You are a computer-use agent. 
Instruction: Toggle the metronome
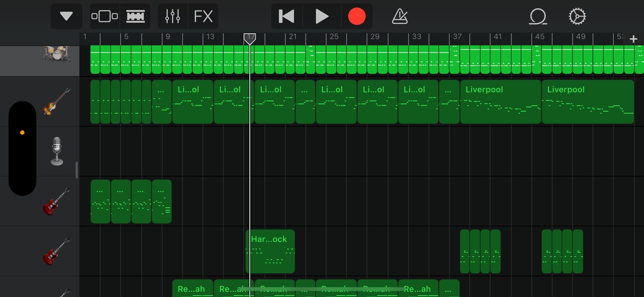point(400,16)
